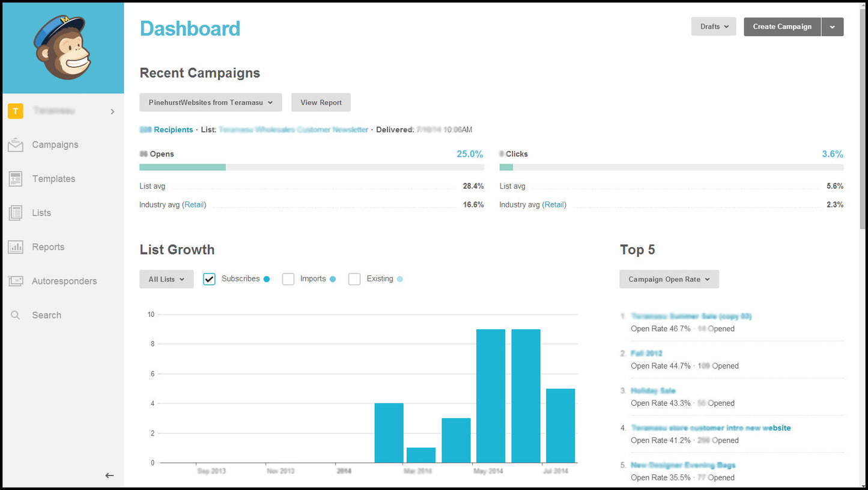Click the Search magnifying glass icon
868x490 pixels.
pos(15,314)
